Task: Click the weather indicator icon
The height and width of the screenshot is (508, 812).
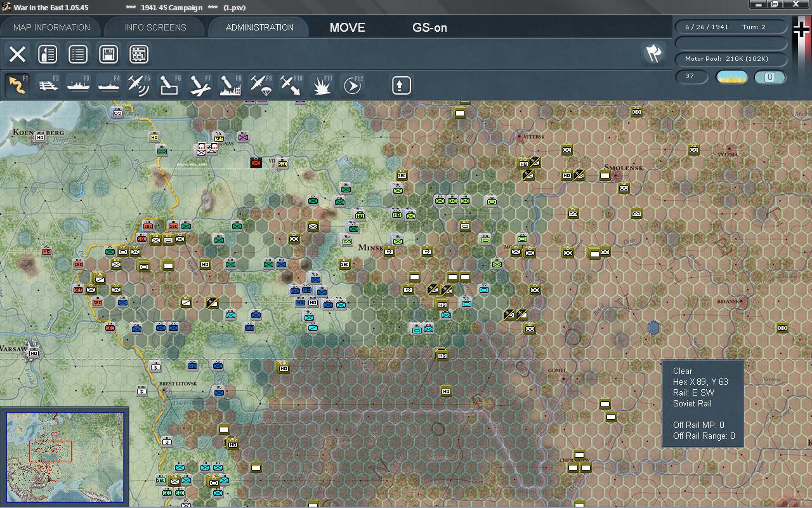Action: [731, 77]
